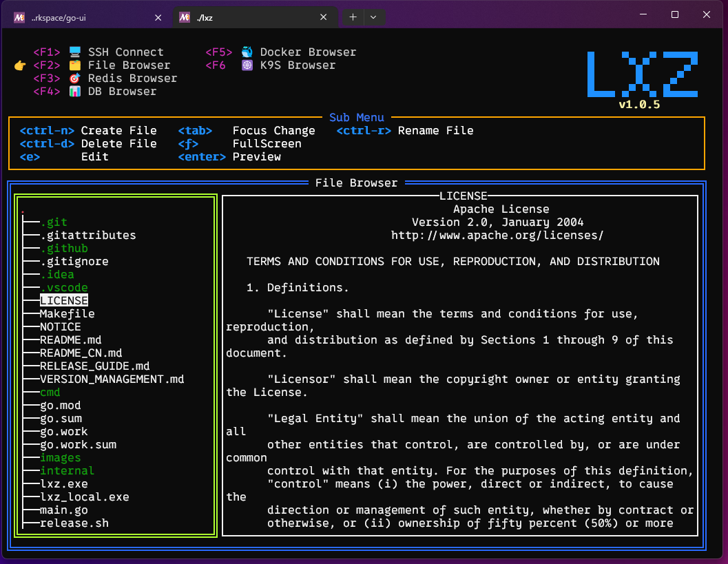Click the <ctrl-n> shortcut label

coord(47,130)
